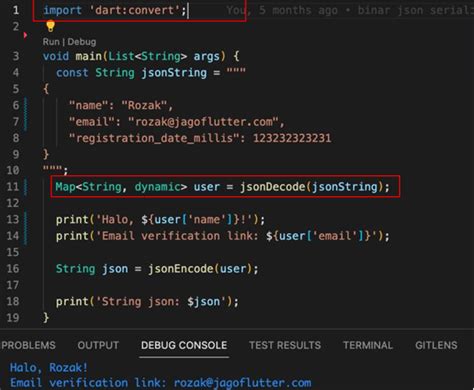Click the "email" JSON value line
The image size is (474, 390).
(177, 122)
